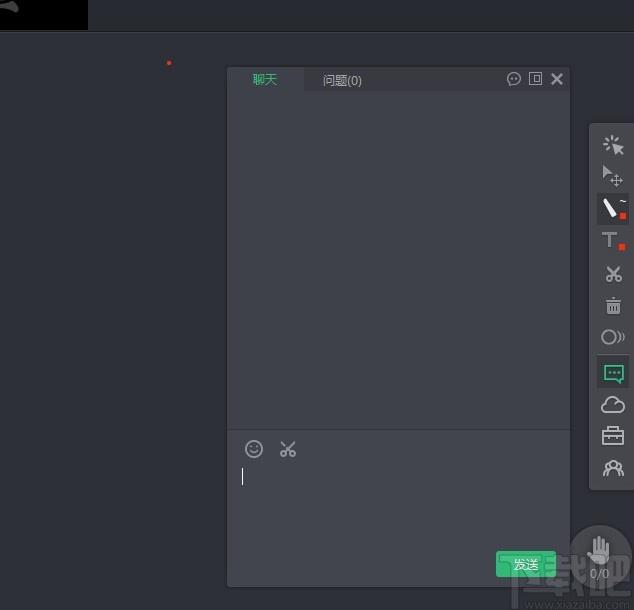Switch to the 问题(0) tab
The image size is (634, 610).
342,81
